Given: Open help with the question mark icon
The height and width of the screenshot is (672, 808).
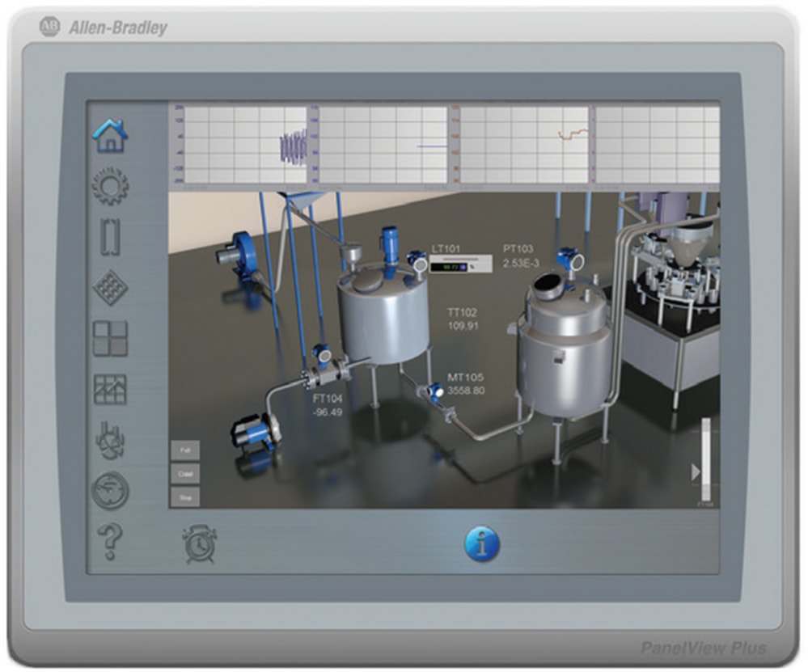Looking at the screenshot, I should click(110, 541).
